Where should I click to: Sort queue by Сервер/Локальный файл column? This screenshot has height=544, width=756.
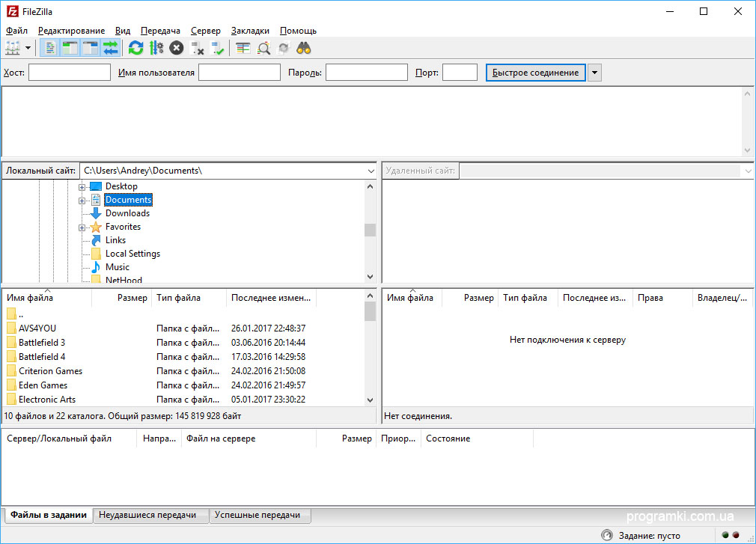[x=70, y=438]
